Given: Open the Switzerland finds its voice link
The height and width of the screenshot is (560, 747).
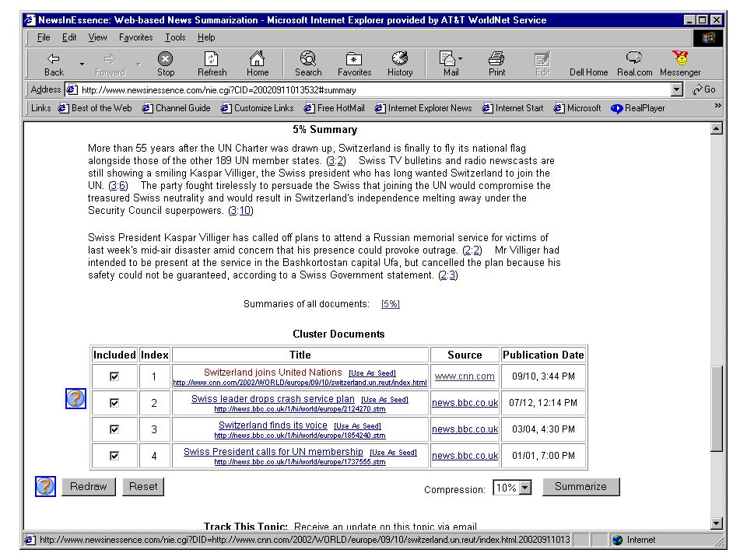Looking at the screenshot, I should [273, 425].
